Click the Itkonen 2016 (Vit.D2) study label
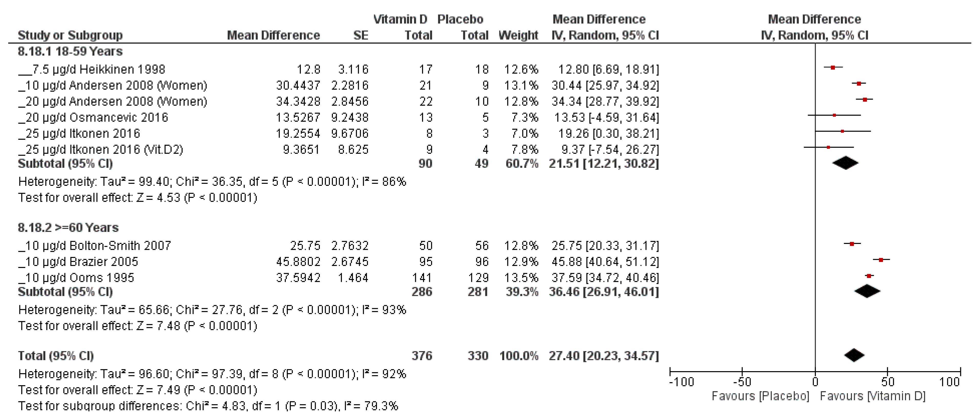Viewport: 980px width, 419px height. (101, 149)
